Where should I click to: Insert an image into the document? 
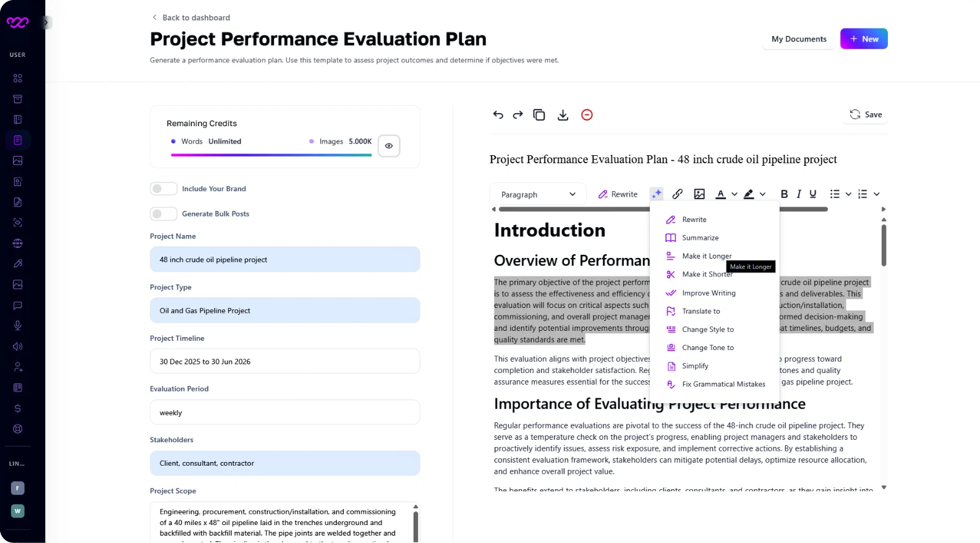pyautogui.click(x=699, y=194)
